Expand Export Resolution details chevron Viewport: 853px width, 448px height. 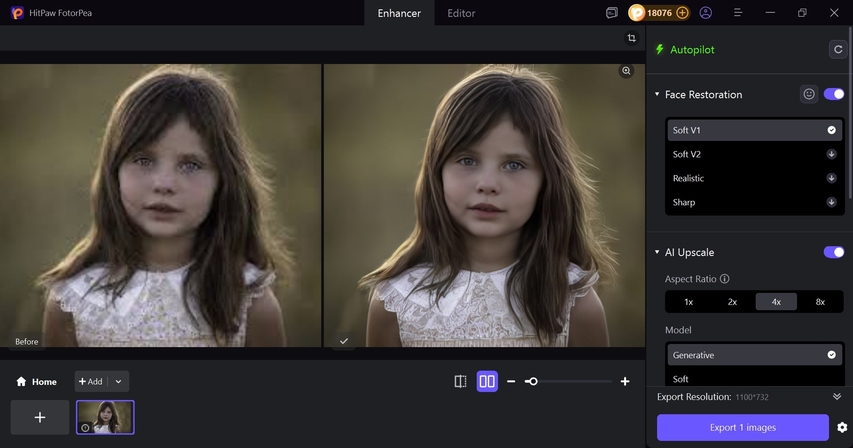(x=837, y=397)
